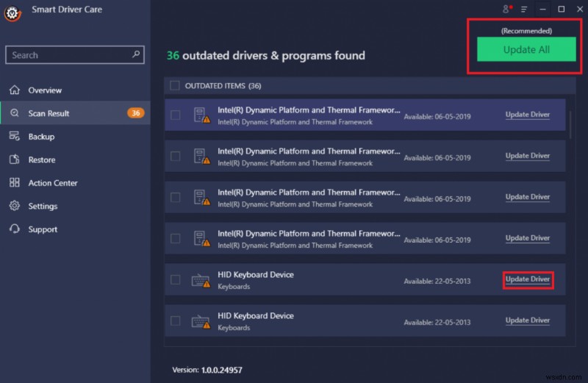The height and width of the screenshot is (383, 588).
Task: Check the OUTDATED ITEMS (36) select-all checkbox
Action: coord(175,85)
